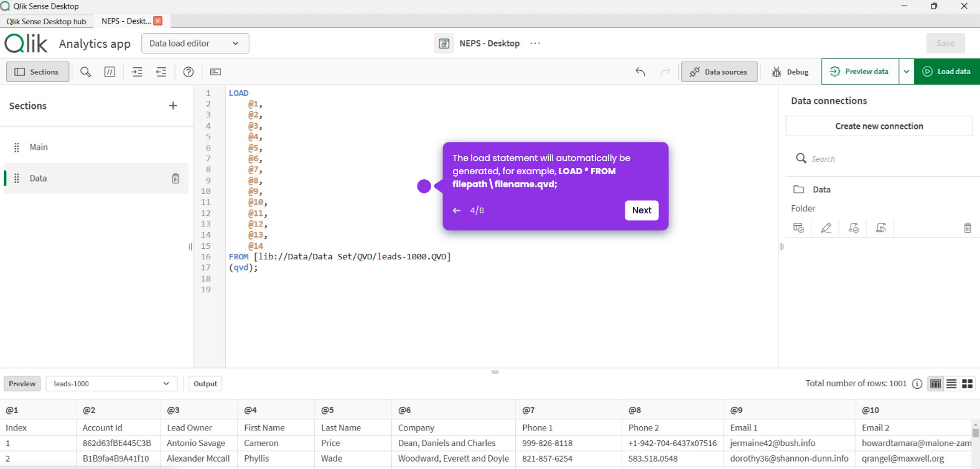This screenshot has height=469, width=980.
Task: Switch to list preview view
Action: click(951, 384)
